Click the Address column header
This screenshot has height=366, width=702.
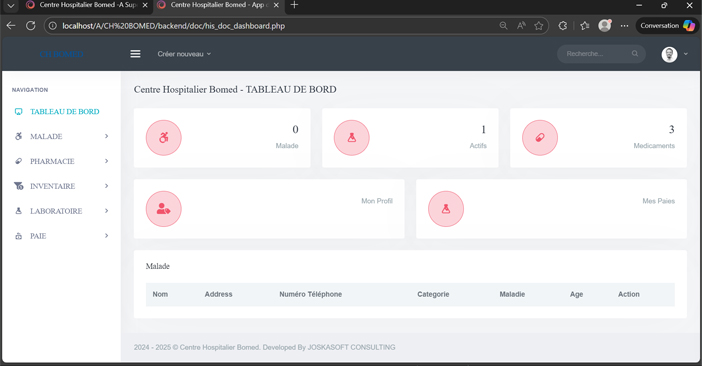(x=218, y=294)
